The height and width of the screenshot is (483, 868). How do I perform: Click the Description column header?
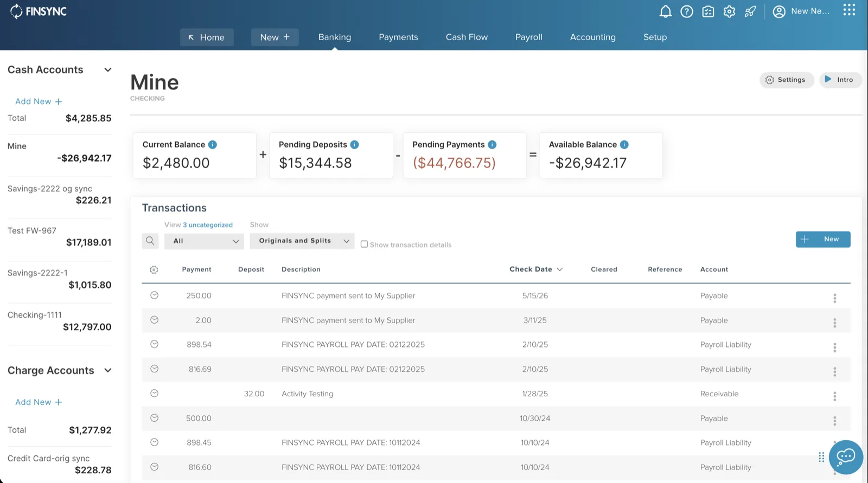301,269
